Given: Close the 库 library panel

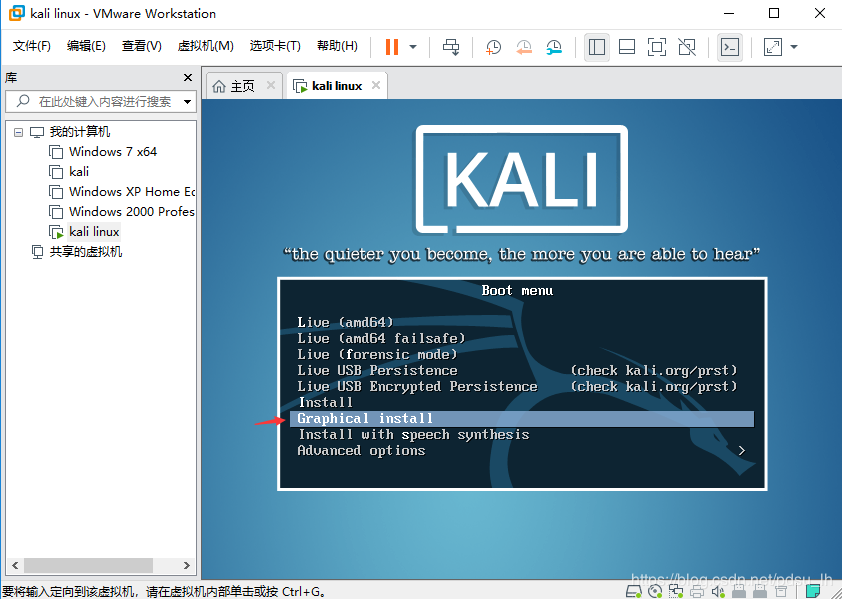Looking at the screenshot, I should (188, 78).
